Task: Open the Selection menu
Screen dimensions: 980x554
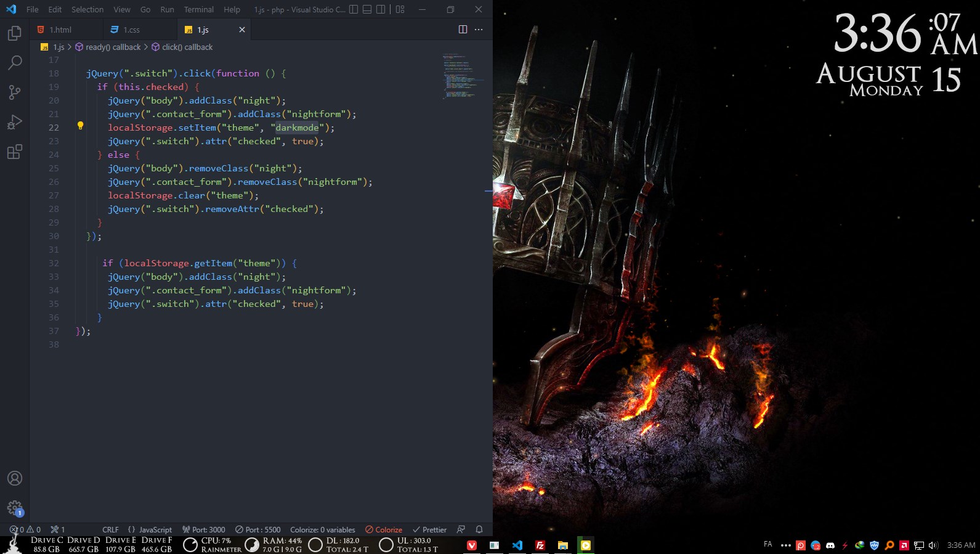Action: click(87, 9)
